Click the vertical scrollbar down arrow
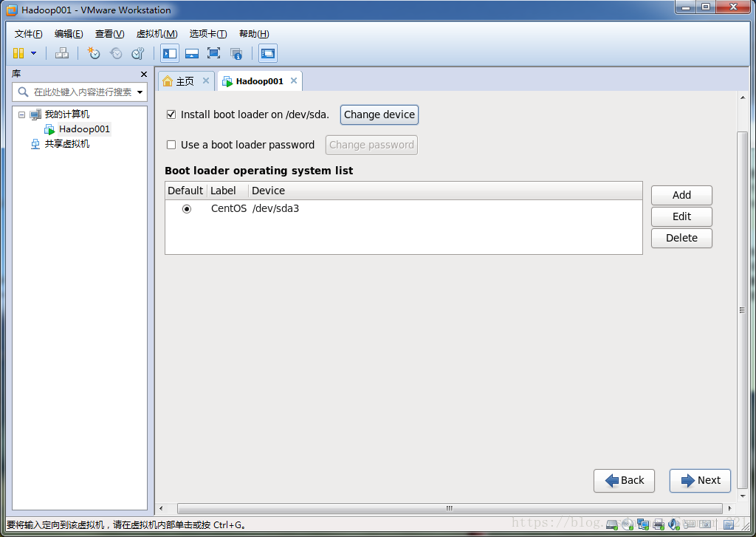This screenshot has height=537, width=756. (x=743, y=496)
